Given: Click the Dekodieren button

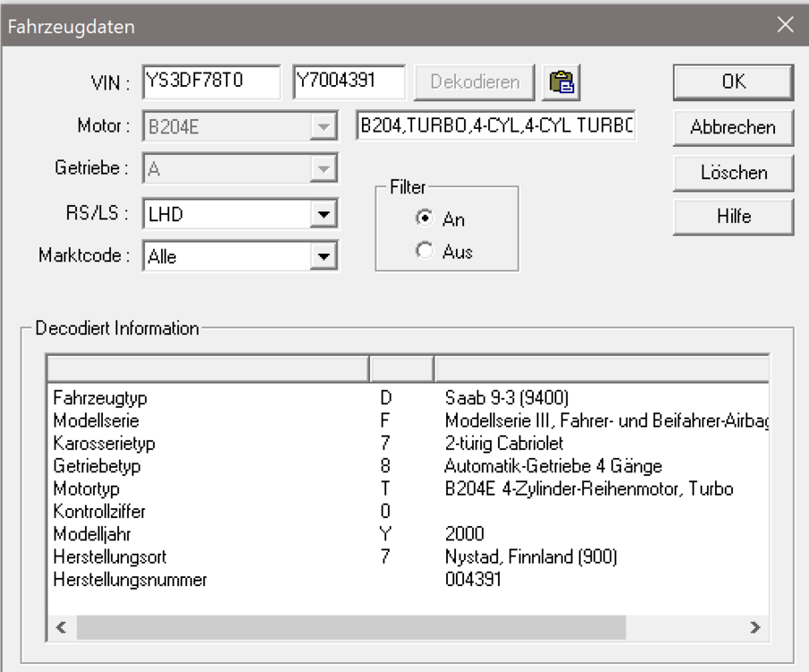Looking at the screenshot, I should 475,82.
